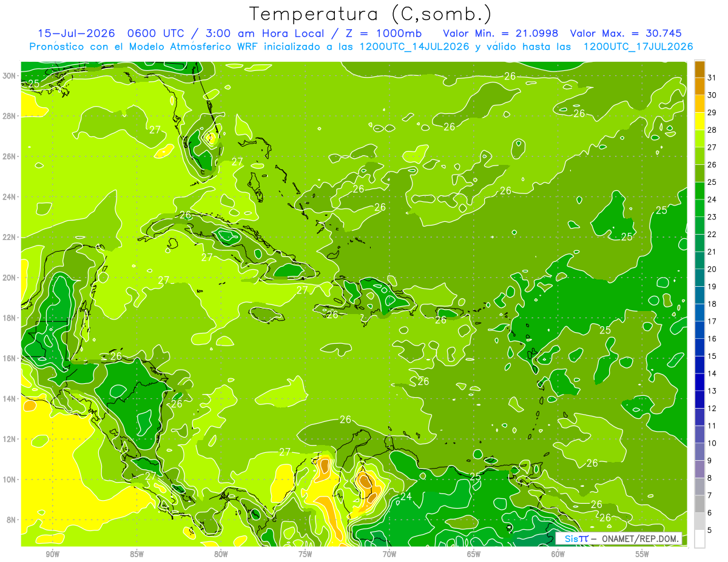Select the 'Valor Max. = 30.745' readout
Viewport: 728px width, 562px height.
tap(626, 33)
